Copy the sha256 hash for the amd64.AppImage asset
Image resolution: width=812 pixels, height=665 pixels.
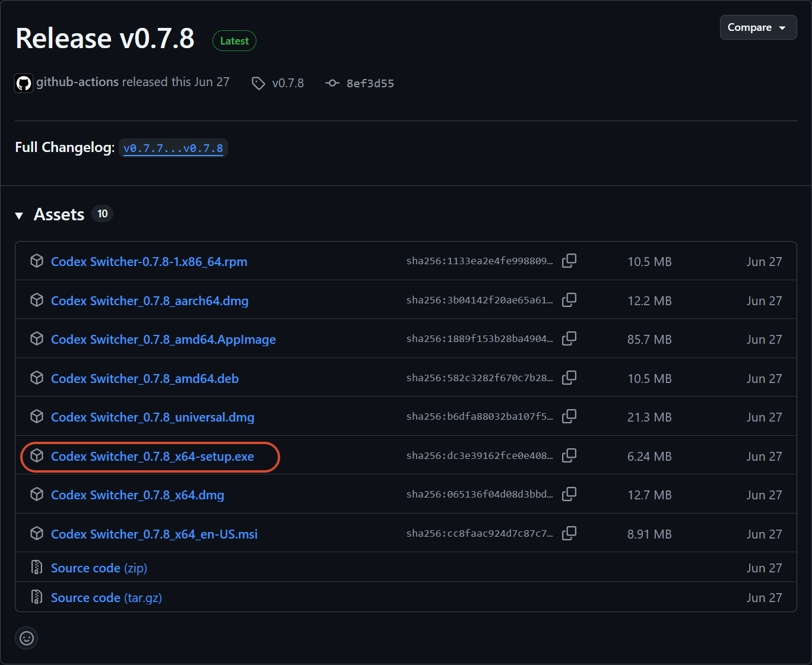tap(569, 339)
